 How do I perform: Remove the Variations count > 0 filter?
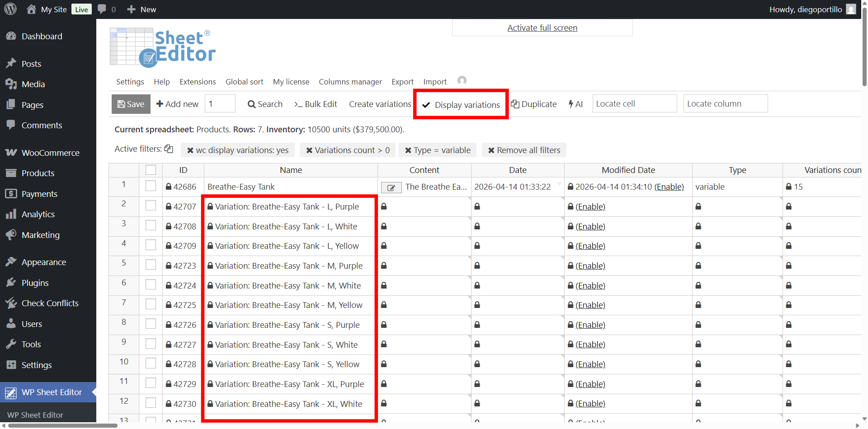347,150
